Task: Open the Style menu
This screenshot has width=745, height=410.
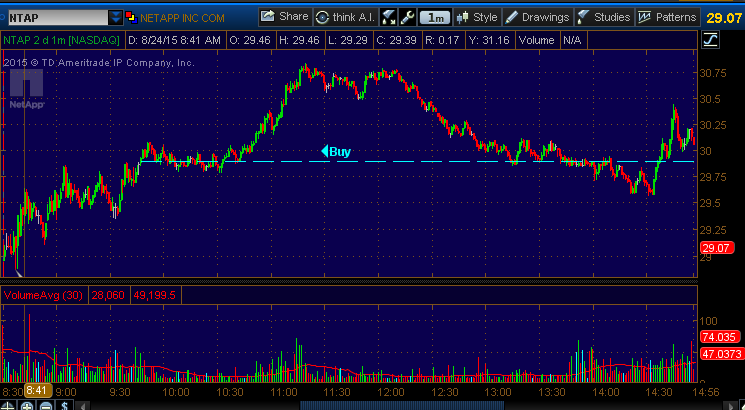Action: pos(476,17)
